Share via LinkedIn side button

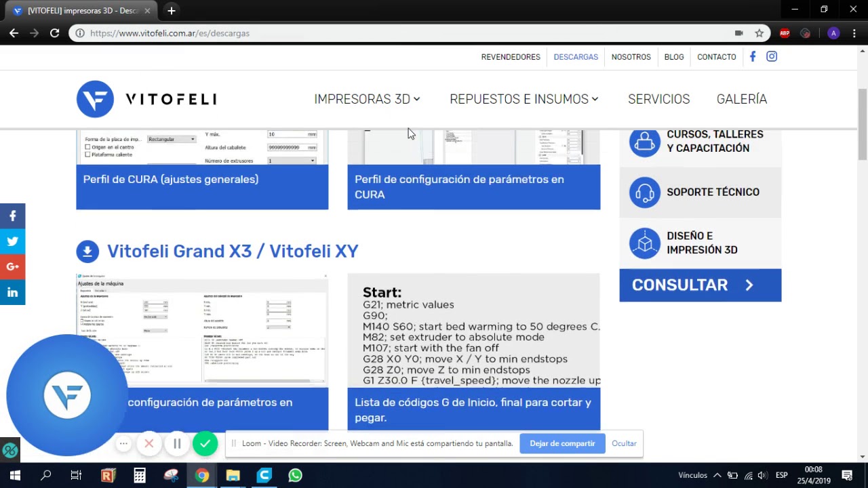[12, 292]
